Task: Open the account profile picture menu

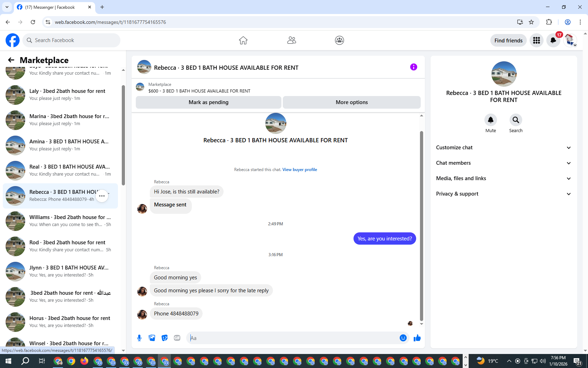Action: [x=570, y=40]
